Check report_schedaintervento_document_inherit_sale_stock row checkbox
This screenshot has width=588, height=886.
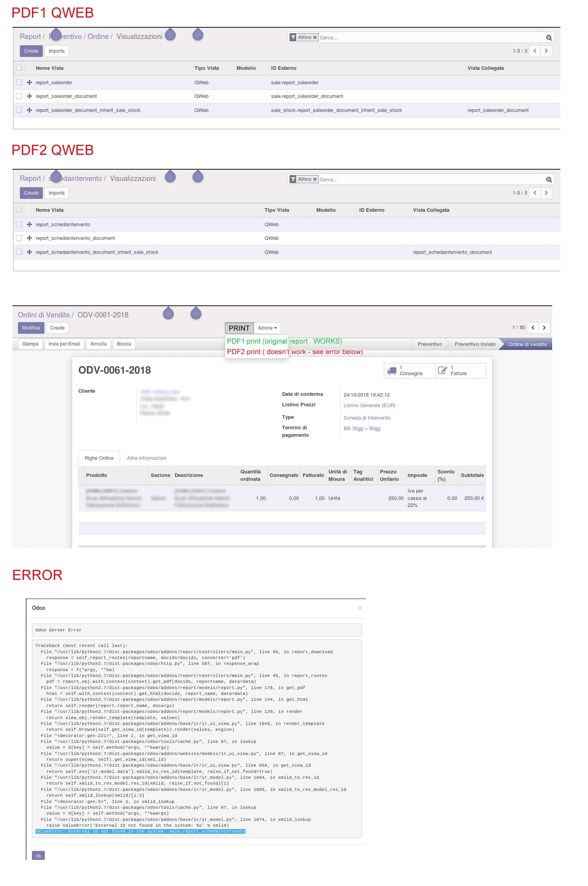point(19,252)
